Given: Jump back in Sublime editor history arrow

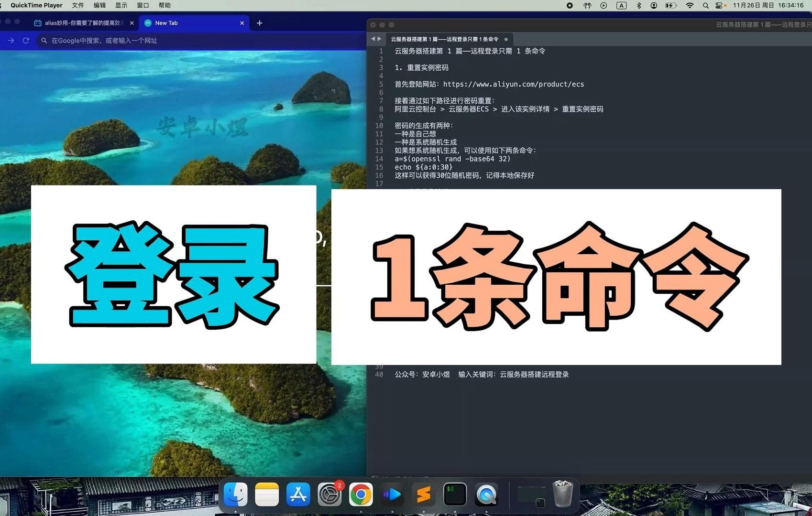Looking at the screenshot, I should [x=373, y=39].
